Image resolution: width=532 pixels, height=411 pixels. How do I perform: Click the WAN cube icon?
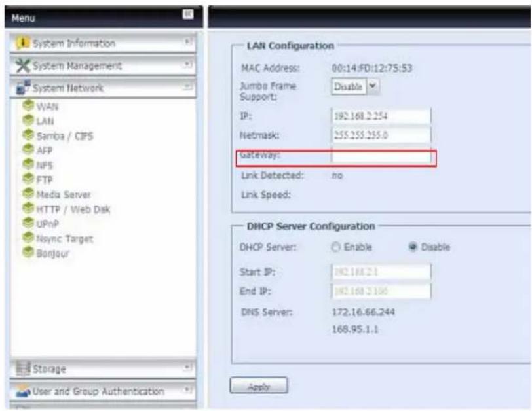(x=28, y=105)
